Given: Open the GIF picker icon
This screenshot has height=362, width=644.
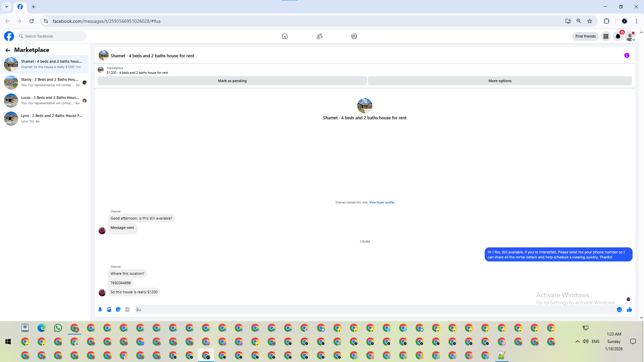Looking at the screenshot, I should (x=127, y=309).
